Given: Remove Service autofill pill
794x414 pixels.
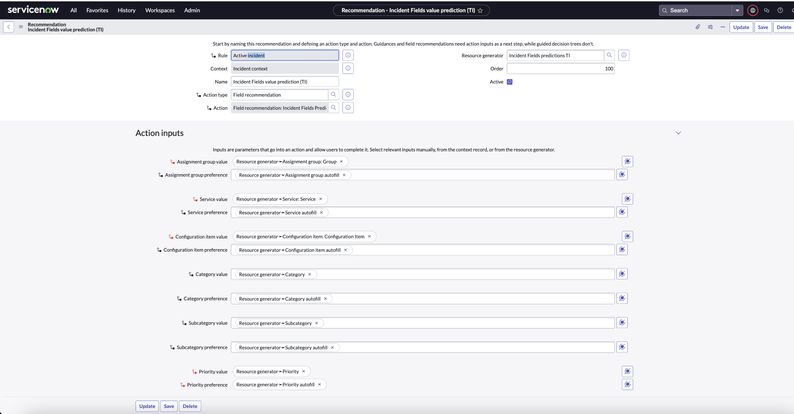Looking at the screenshot, I should tap(321, 212).
